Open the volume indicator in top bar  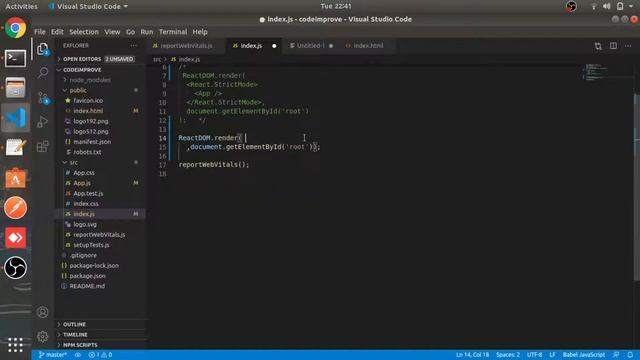[x=607, y=6]
